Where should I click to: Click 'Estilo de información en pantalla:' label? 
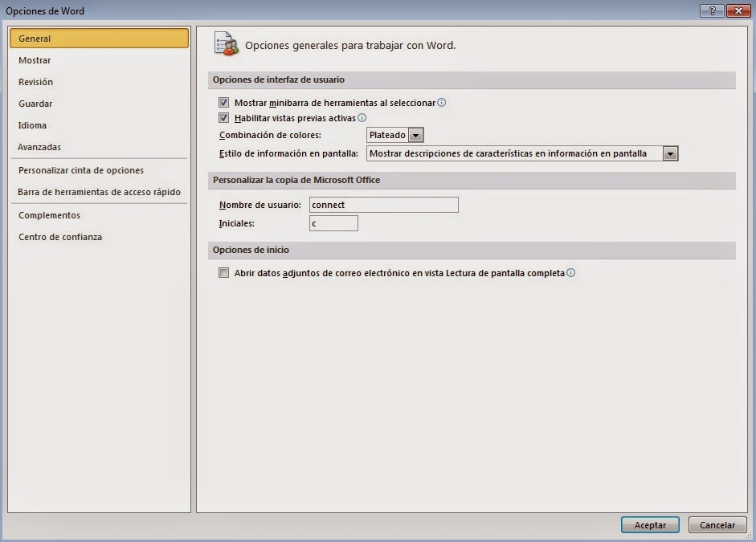pyautogui.click(x=288, y=153)
